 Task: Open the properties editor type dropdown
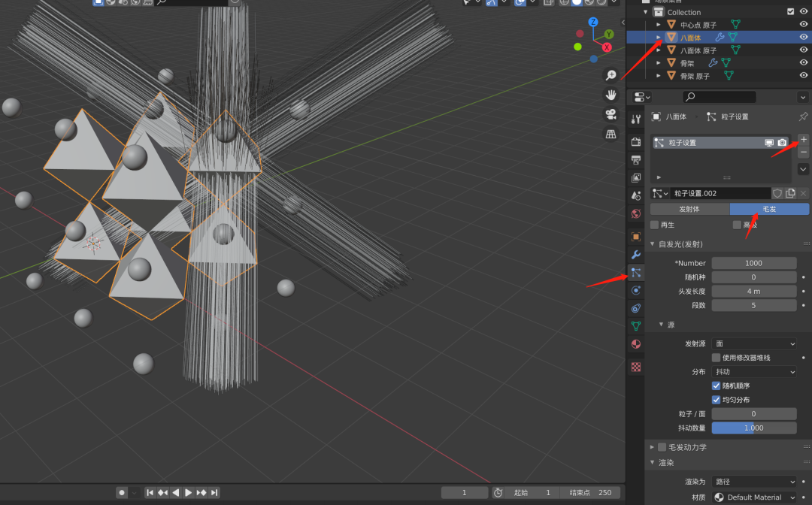[642, 97]
